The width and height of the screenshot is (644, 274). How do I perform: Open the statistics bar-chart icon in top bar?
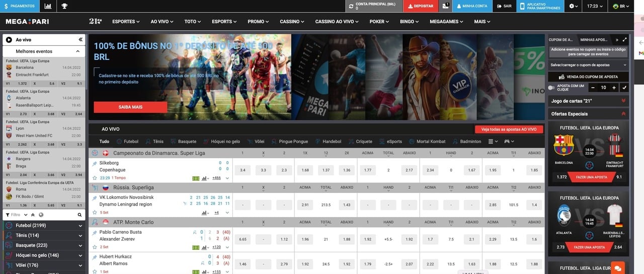click(x=48, y=6)
